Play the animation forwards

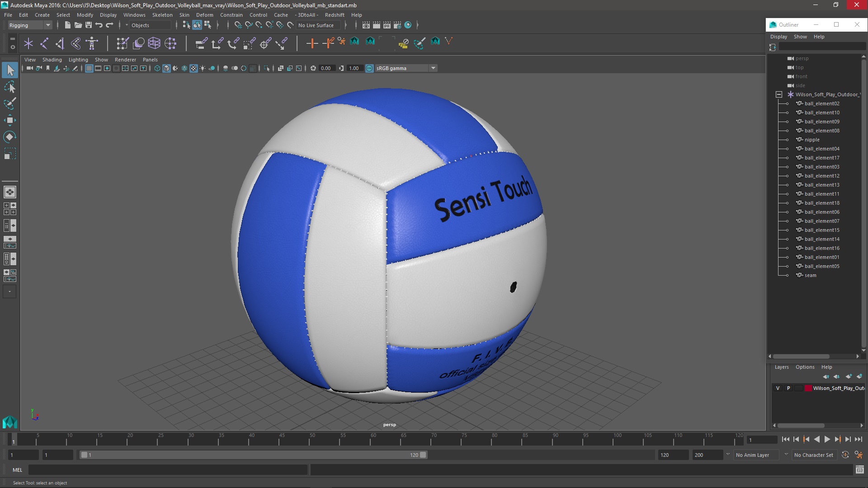tap(827, 439)
